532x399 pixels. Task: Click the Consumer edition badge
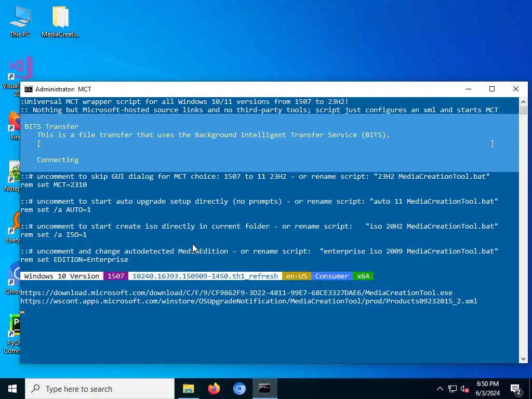[x=332, y=276]
